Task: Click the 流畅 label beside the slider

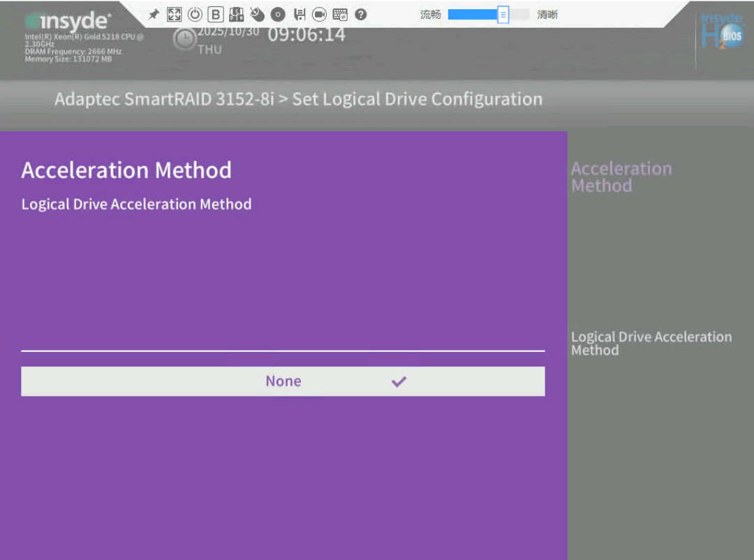Action: [x=430, y=15]
